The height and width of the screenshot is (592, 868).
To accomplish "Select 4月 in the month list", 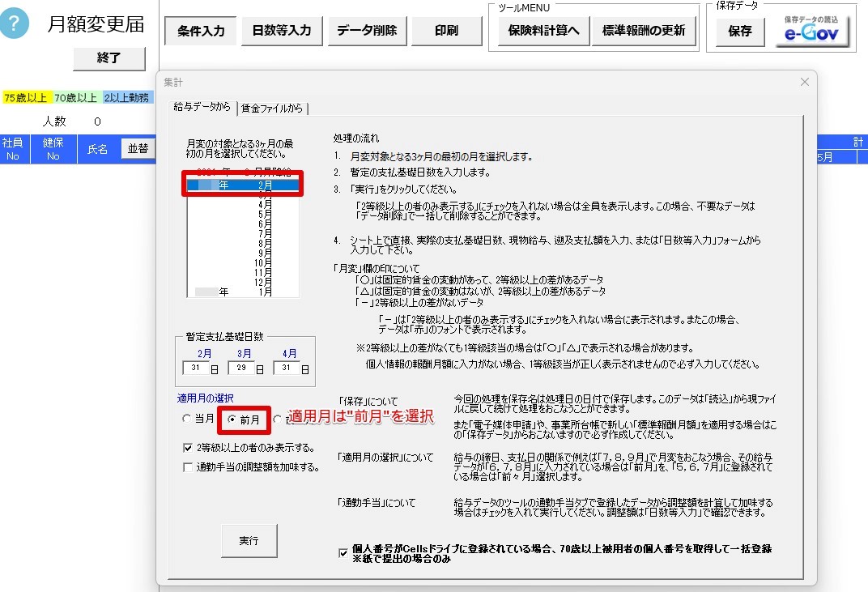I will coord(243,204).
